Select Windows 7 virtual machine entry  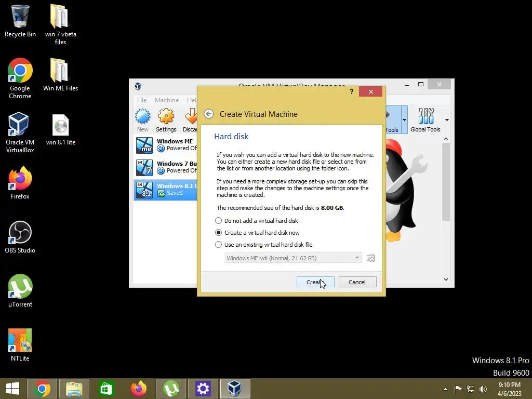[166, 167]
